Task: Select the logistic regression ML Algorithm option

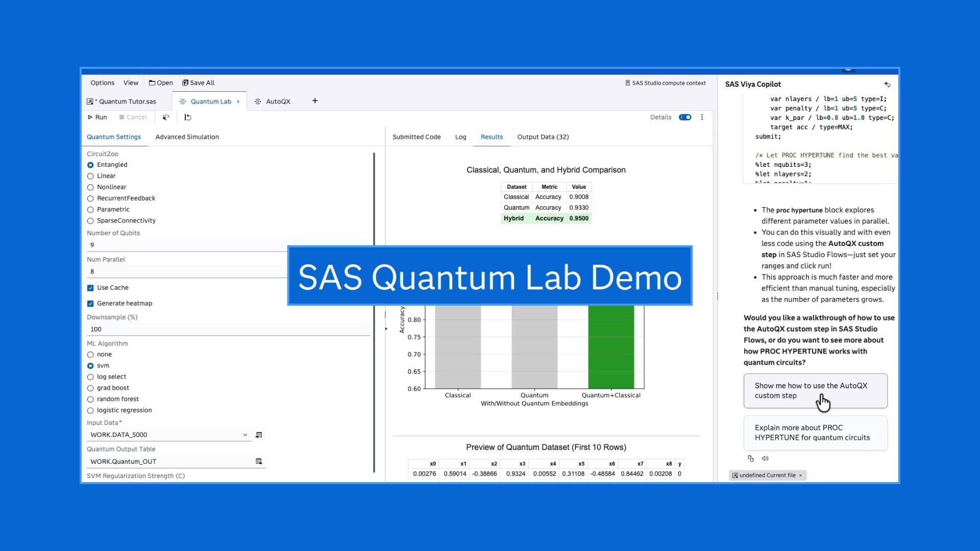Action: (x=90, y=411)
